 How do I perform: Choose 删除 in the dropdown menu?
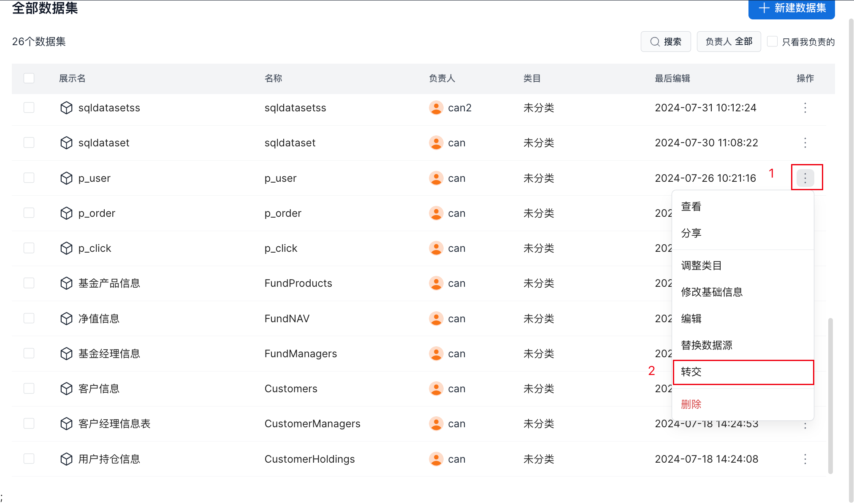tap(691, 404)
